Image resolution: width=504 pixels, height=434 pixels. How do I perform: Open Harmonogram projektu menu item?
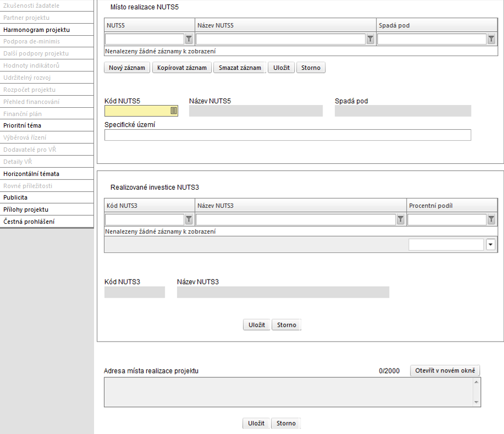pyautogui.click(x=47, y=30)
